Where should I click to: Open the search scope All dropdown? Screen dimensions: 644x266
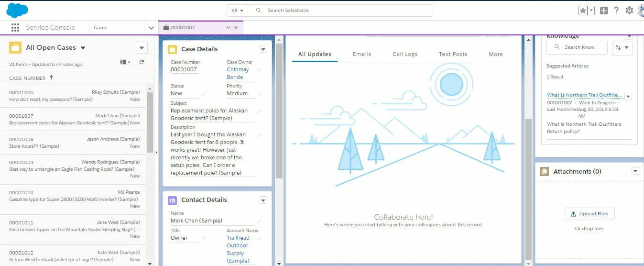click(x=237, y=11)
